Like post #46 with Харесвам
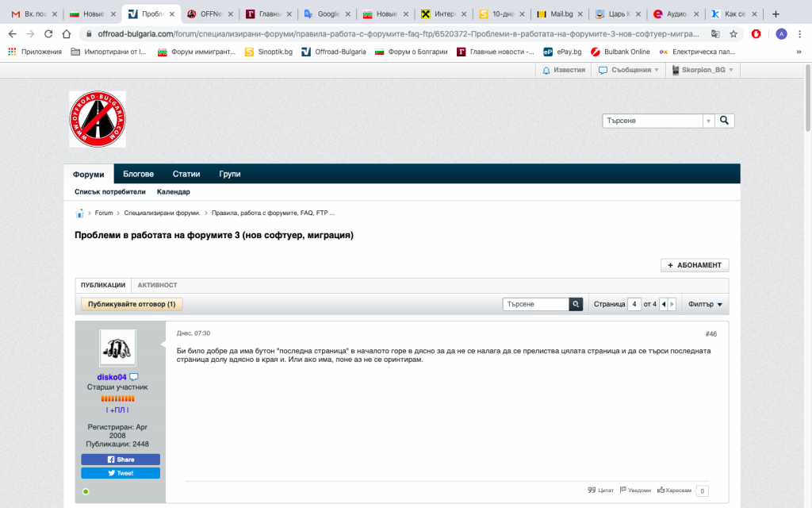Viewport: 812px width, 508px height. tap(674, 490)
